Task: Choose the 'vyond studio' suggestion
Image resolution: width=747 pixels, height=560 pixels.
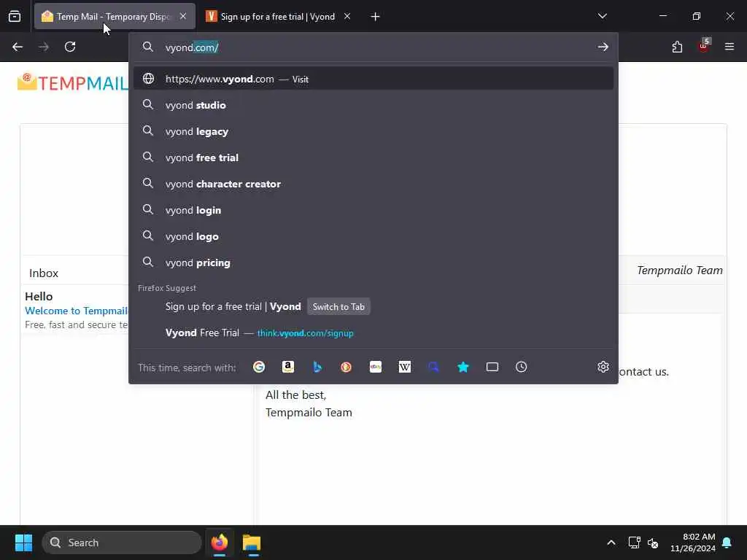Action: point(373,105)
